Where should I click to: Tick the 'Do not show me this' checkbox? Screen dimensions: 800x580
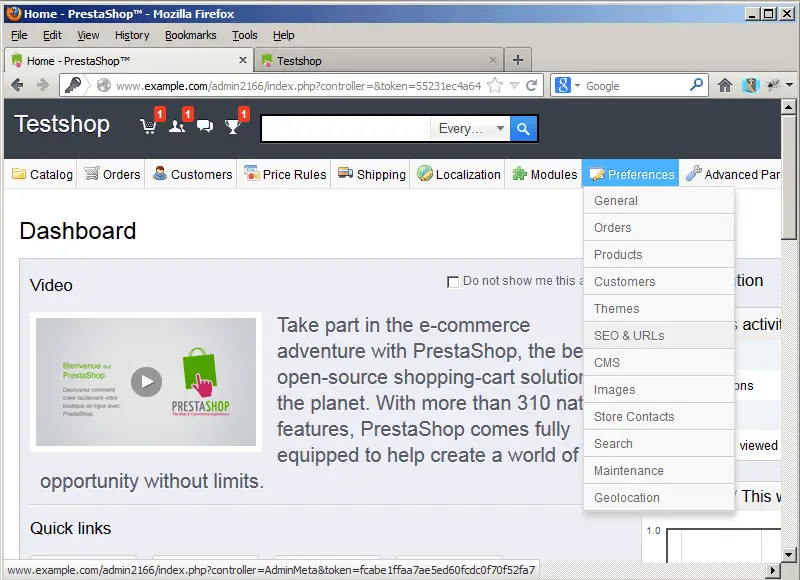pos(453,282)
